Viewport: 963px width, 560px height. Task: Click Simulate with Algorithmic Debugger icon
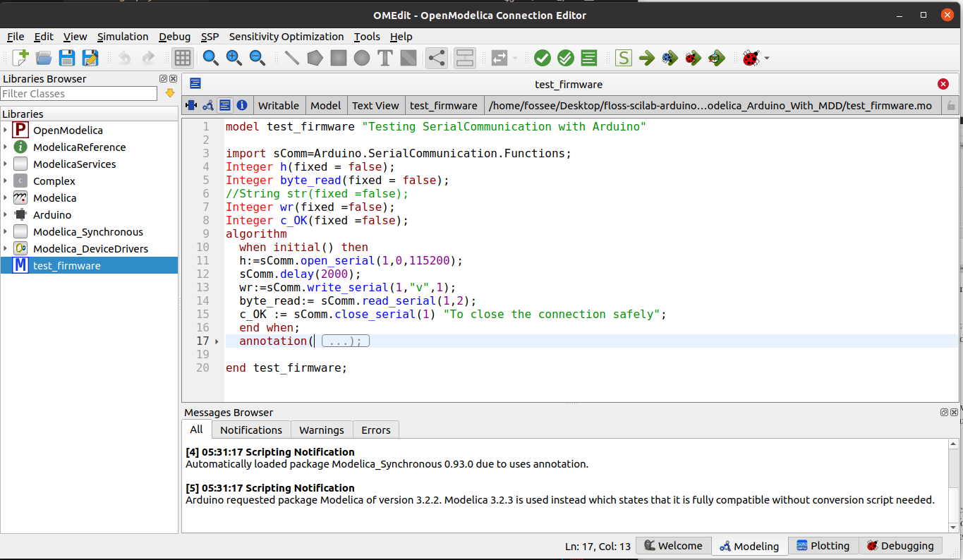click(694, 58)
